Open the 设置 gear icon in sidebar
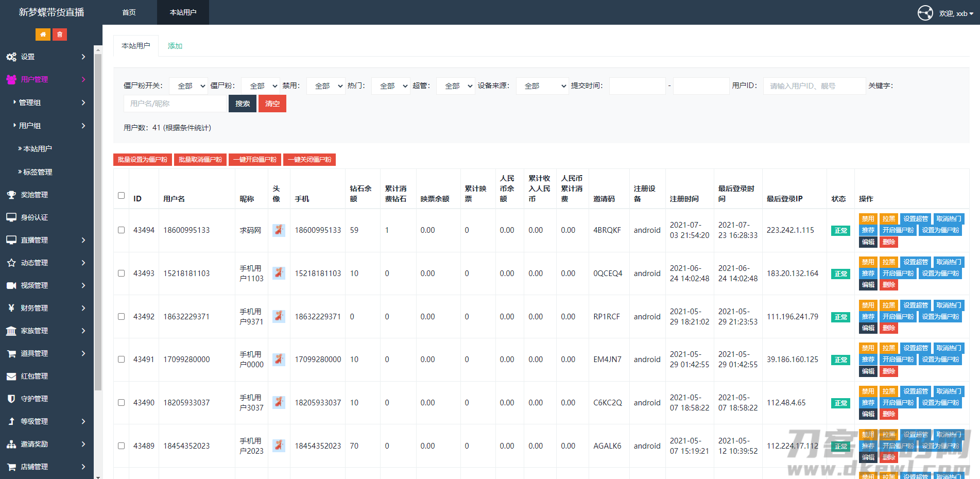This screenshot has height=479, width=980. tap(11, 57)
